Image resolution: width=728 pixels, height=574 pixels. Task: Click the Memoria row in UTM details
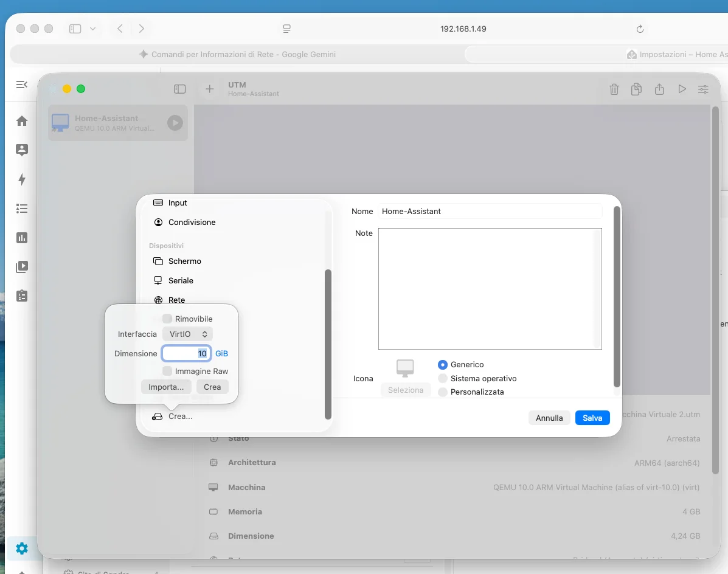[x=454, y=512]
